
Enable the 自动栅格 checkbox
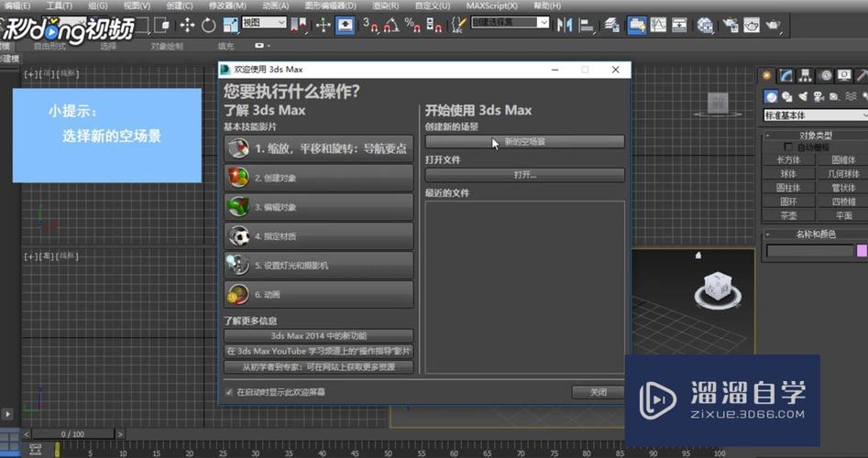[789, 147]
